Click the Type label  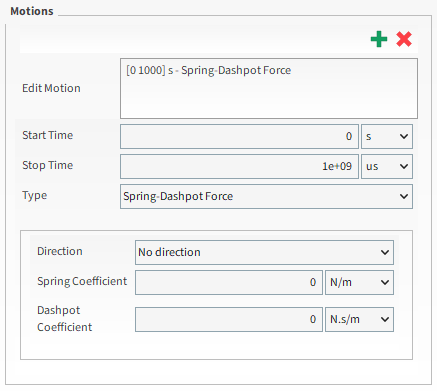pos(35,196)
